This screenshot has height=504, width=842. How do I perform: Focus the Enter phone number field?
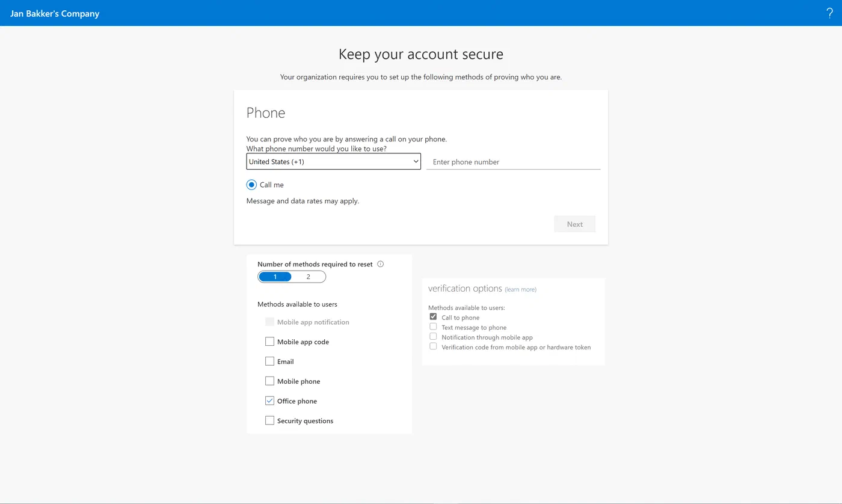click(x=514, y=162)
